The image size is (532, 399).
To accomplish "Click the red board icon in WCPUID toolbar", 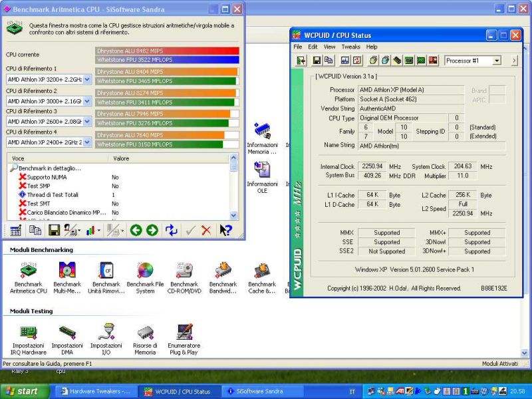I will point(433,61).
